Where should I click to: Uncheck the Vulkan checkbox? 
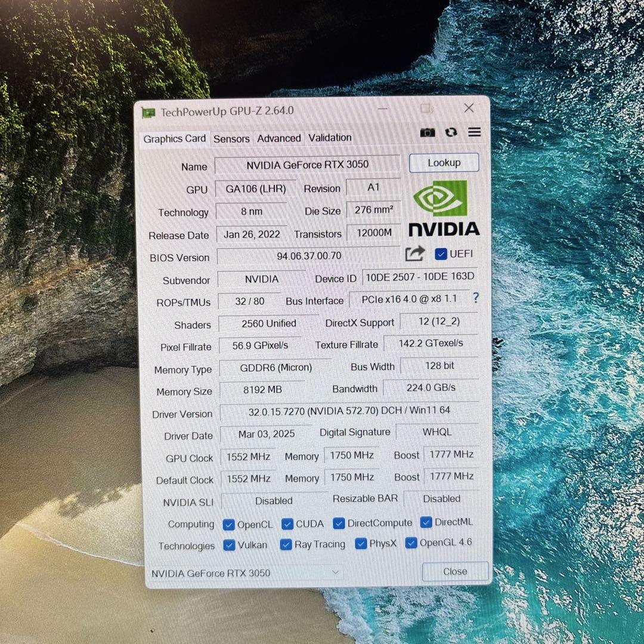[230, 545]
